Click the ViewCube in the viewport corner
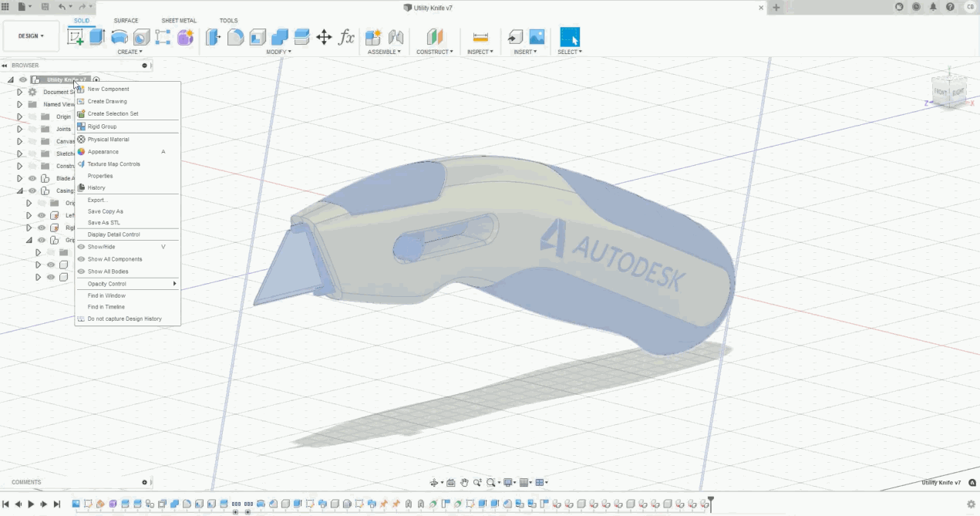 (x=948, y=92)
